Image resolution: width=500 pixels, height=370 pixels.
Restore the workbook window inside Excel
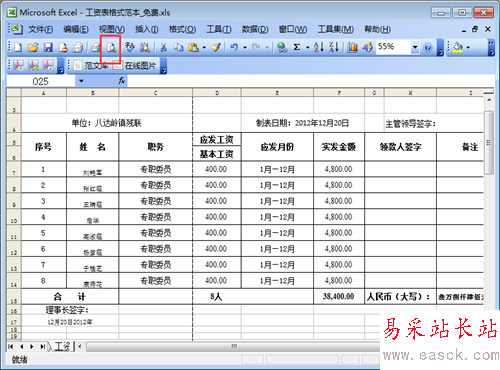point(475,29)
